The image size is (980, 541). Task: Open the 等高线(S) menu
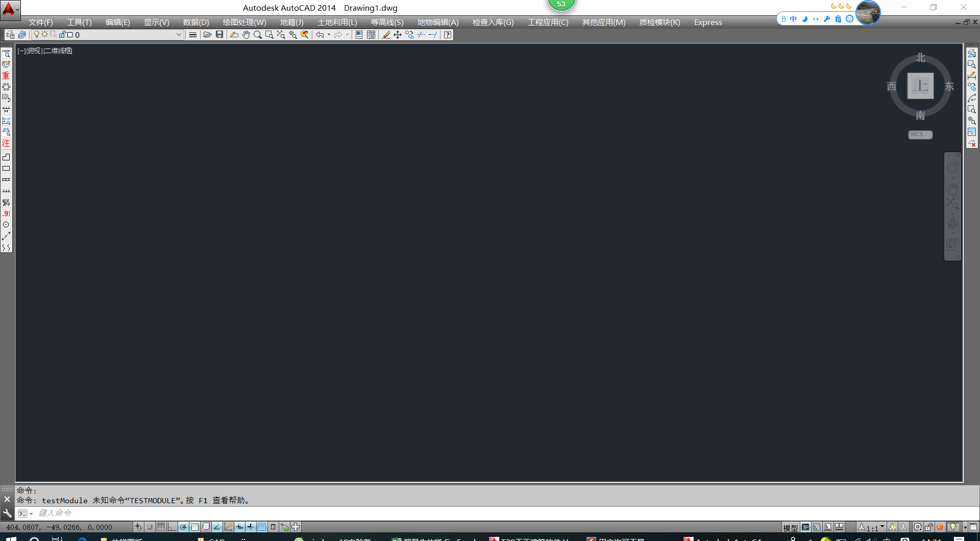[x=387, y=22]
